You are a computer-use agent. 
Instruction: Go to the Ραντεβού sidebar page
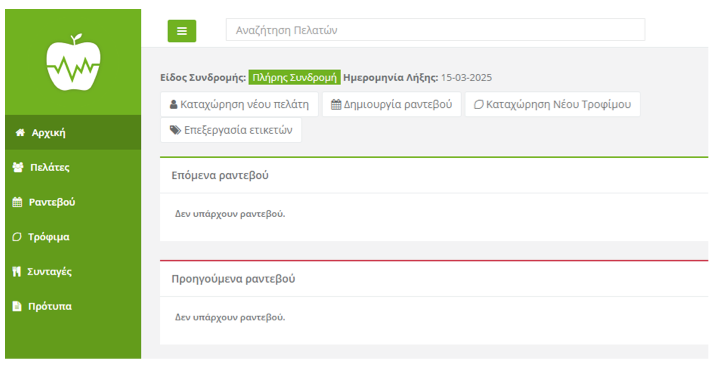point(73,202)
